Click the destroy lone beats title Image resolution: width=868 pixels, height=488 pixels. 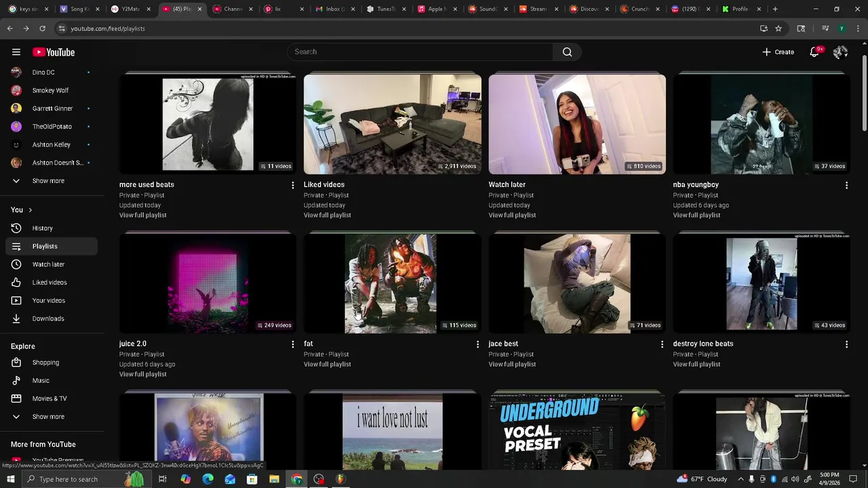tap(703, 344)
